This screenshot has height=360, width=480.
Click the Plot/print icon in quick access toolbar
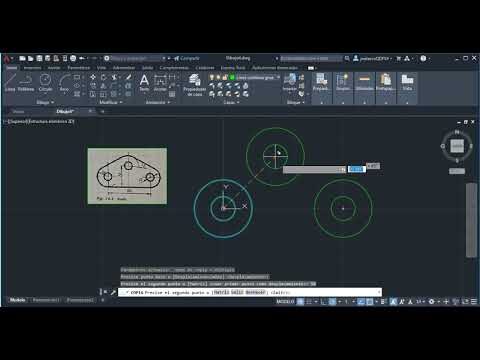point(73,58)
